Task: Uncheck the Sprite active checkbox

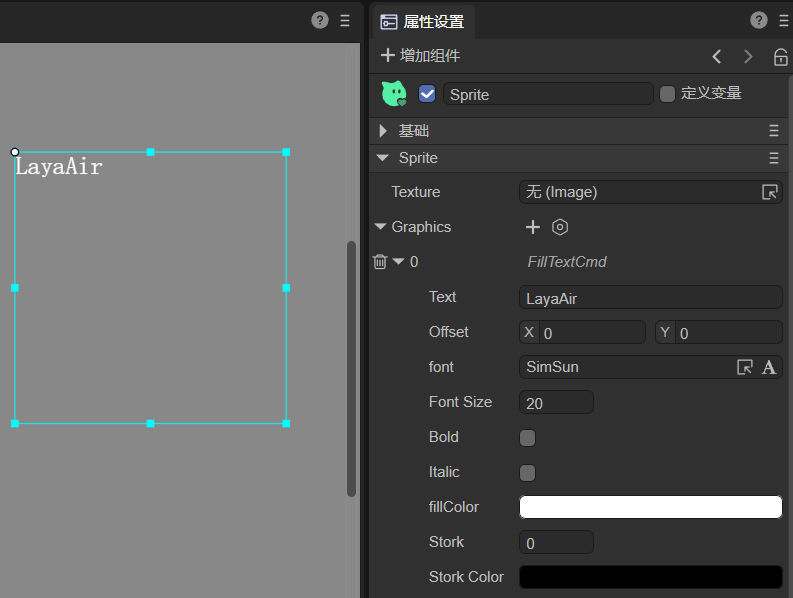Action: (427, 94)
